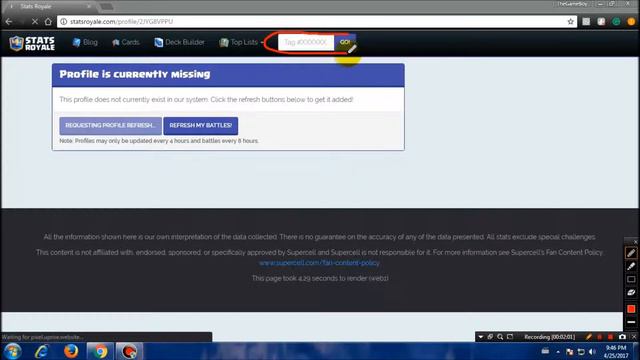
Task: Open the Windows Start menu
Action: (12, 351)
